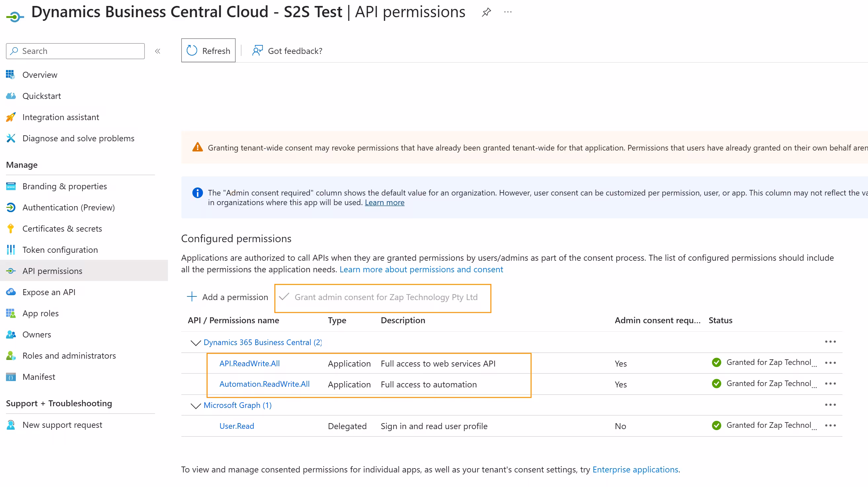Open ellipsis menu for API.ReadWrite.All row

click(x=830, y=363)
